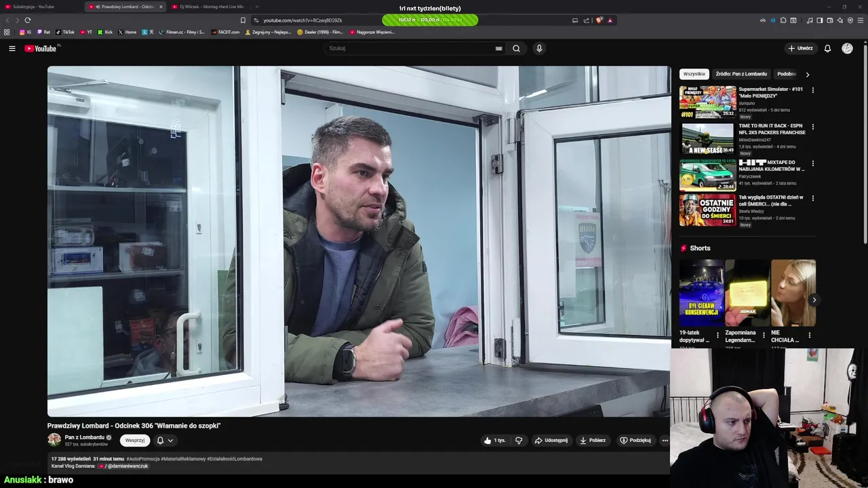Open the Pan z Lombardu channel name link

tap(84, 437)
